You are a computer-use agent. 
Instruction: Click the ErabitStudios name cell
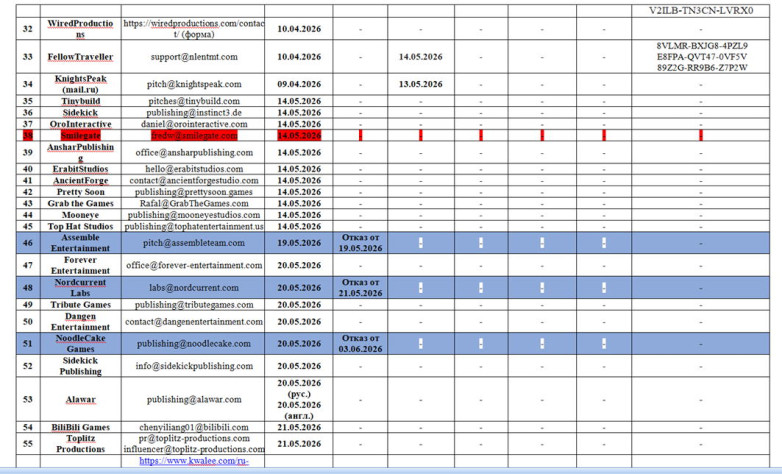click(x=80, y=169)
